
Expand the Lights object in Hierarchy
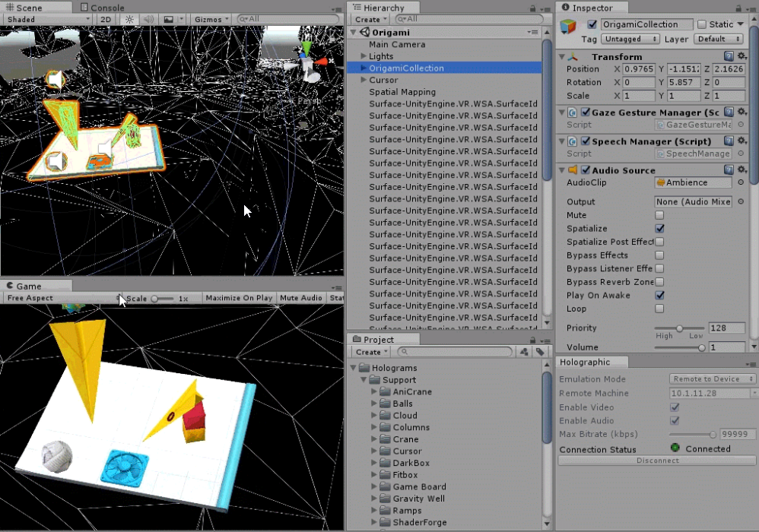pyautogui.click(x=364, y=55)
